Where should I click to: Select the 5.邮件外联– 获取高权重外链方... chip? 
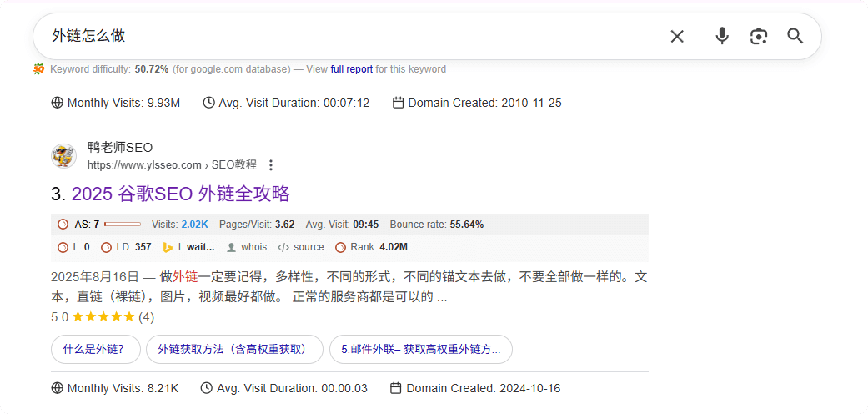tap(421, 349)
